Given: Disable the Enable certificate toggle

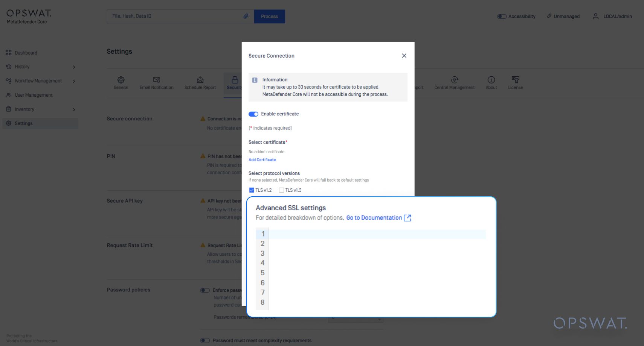Looking at the screenshot, I should pyautogui.click(x=253, y=114).
